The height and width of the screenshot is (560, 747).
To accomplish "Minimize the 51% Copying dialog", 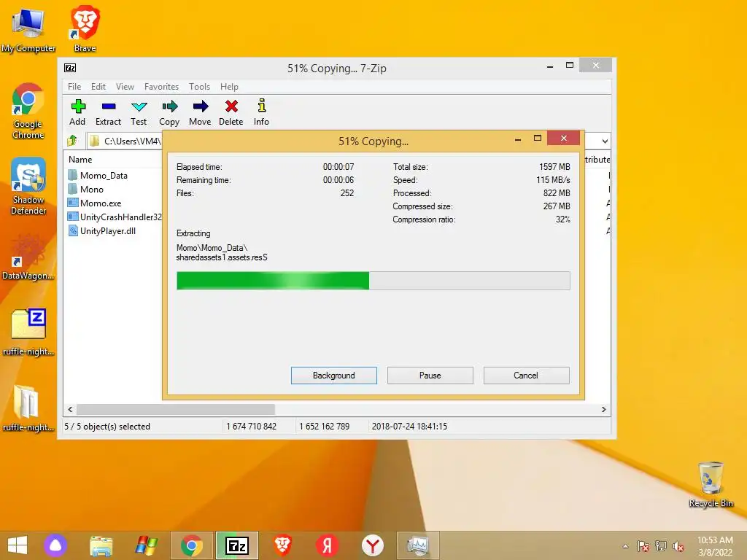I will [x=518, y=139].
